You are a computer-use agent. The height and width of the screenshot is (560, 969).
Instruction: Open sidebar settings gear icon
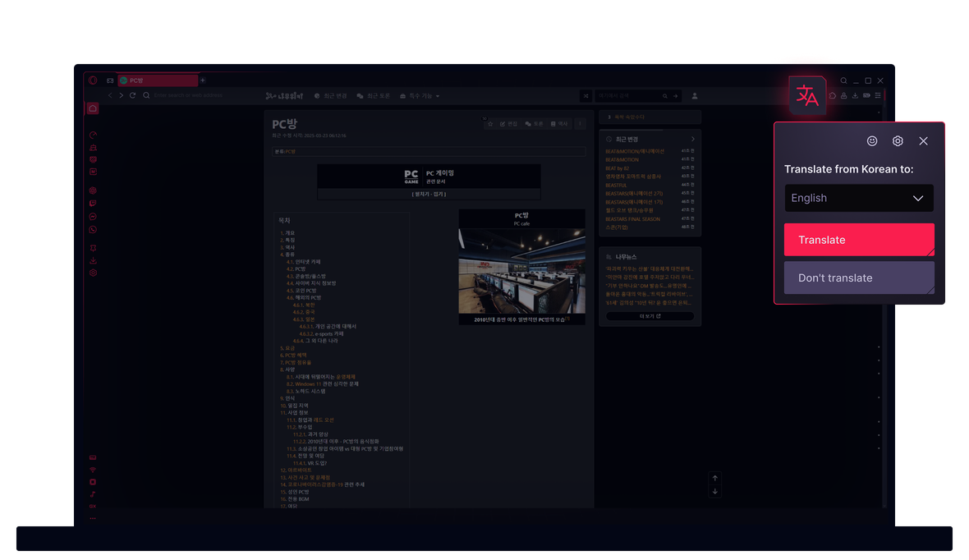[x=93, y=273]
